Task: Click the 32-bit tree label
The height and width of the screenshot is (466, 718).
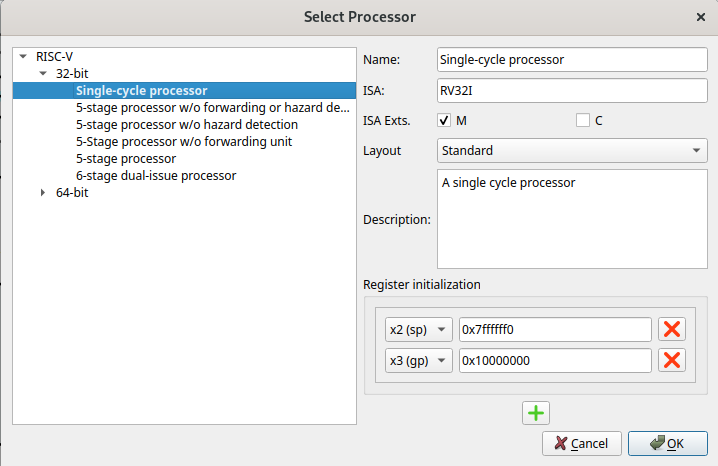Action: 72,74
